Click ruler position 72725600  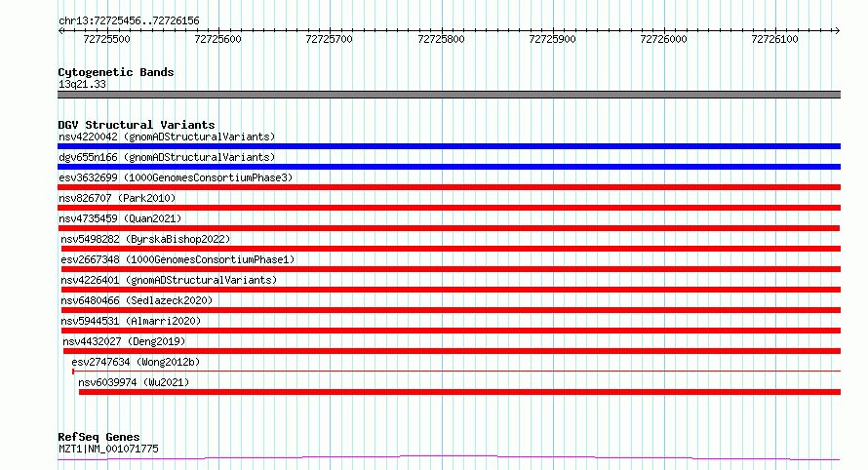[x=218, y=39]
